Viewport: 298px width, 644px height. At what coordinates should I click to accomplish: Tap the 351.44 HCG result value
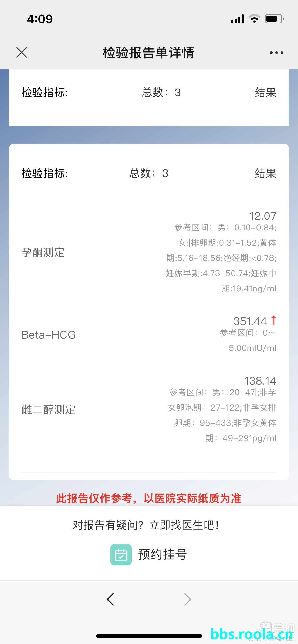pos(250,321)
